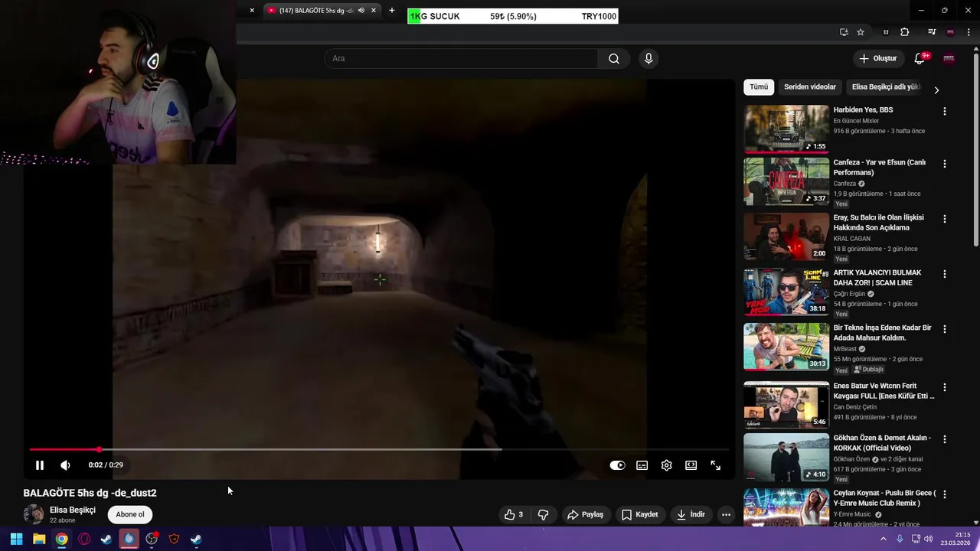Select the 'Elisa Beşikçi adlı yük...' chip
This screenshot has height=551, width=980.
pos(885,87)
